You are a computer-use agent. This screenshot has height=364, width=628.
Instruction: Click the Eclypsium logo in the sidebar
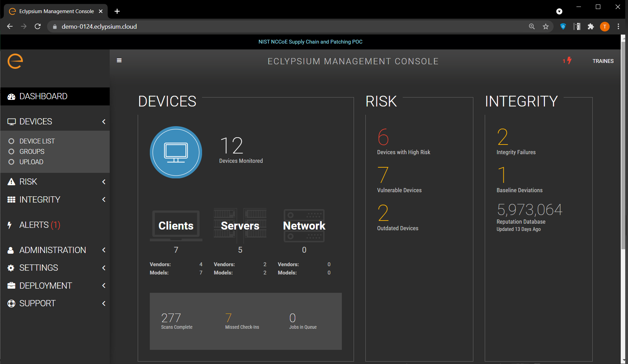coord(15,62)
